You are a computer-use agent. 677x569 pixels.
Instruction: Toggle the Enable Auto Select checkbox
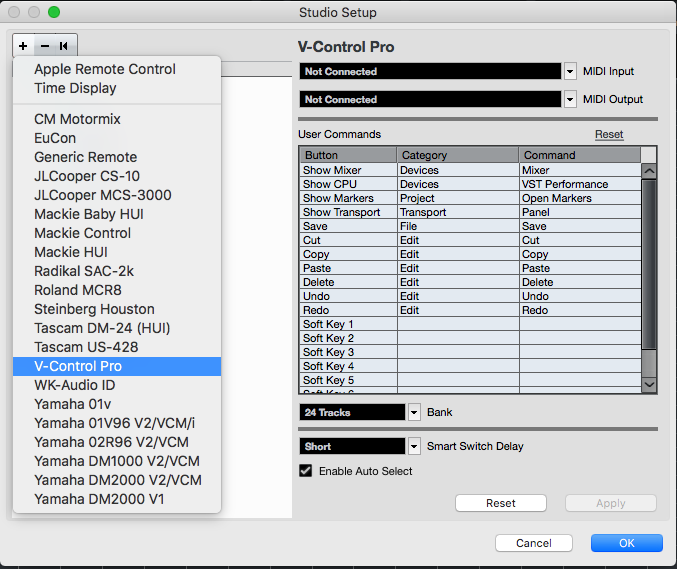pos(306,471)
